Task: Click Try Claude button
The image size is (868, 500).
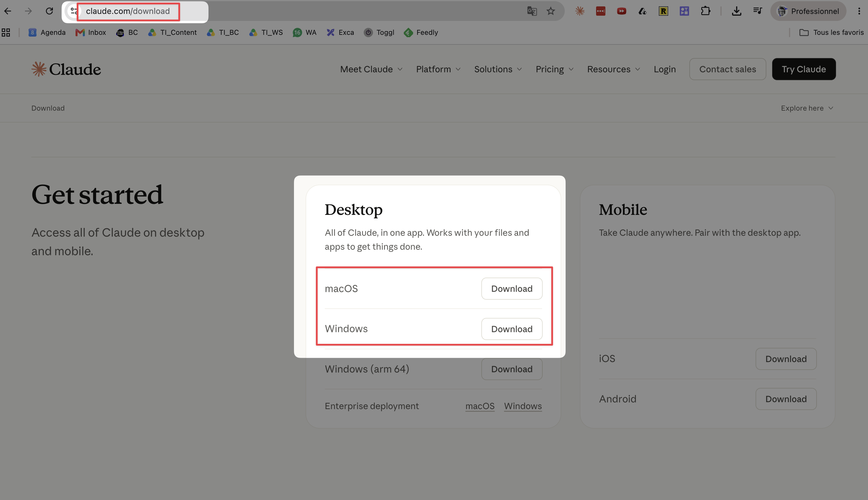Action: pos(804,69)
